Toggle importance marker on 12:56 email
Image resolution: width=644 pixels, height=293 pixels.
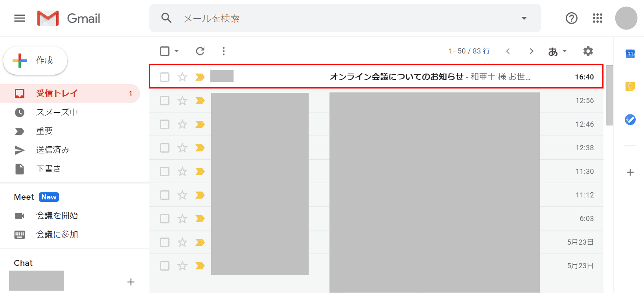click(x=200, y=101)
